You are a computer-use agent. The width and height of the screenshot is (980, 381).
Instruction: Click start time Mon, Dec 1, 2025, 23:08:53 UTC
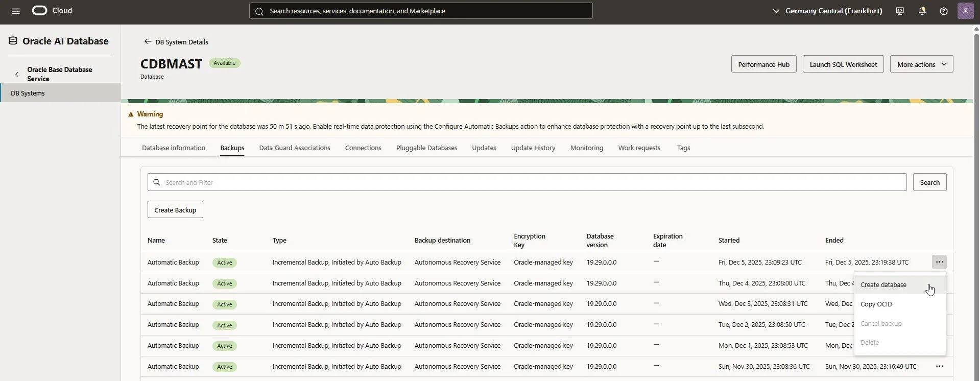click(763, 345)
